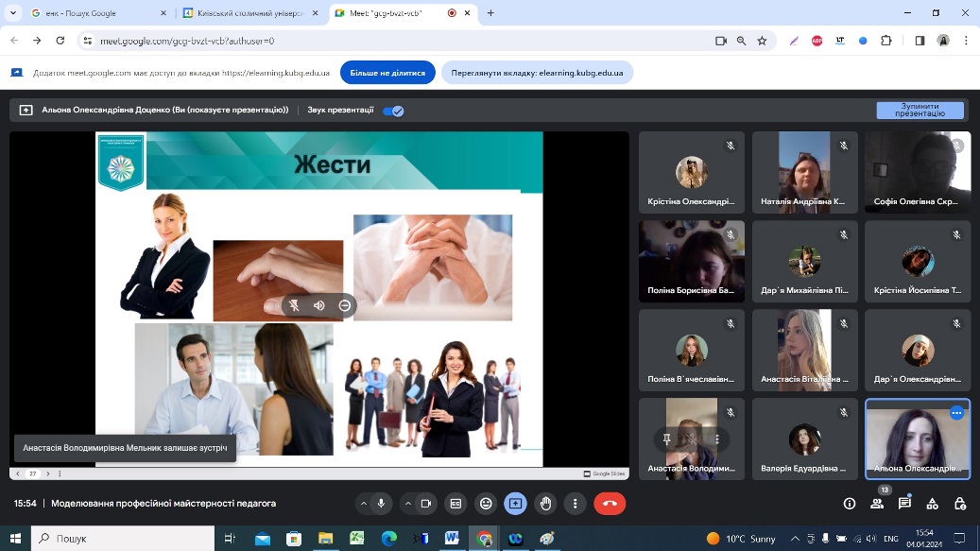Open more options three-dot menu in call bar
980x551 pixels.
coord(576,504)
